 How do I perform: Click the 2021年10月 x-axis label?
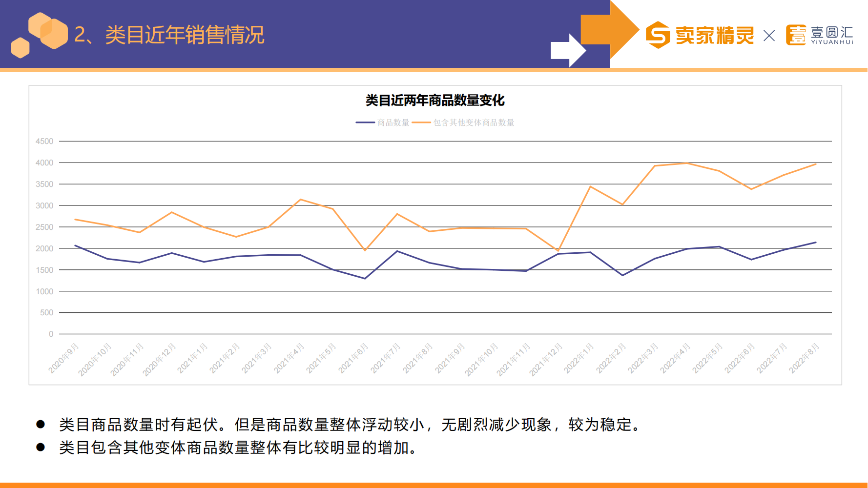[x=481, y=360]
